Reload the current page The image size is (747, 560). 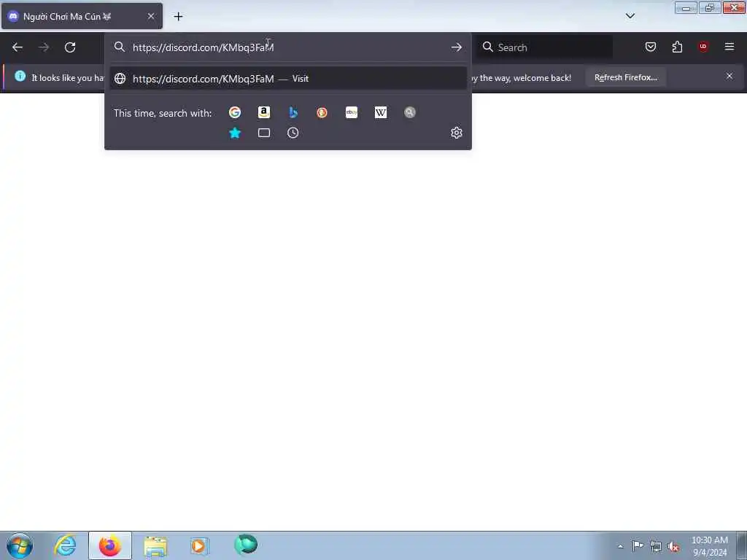[x=70, y=47]
